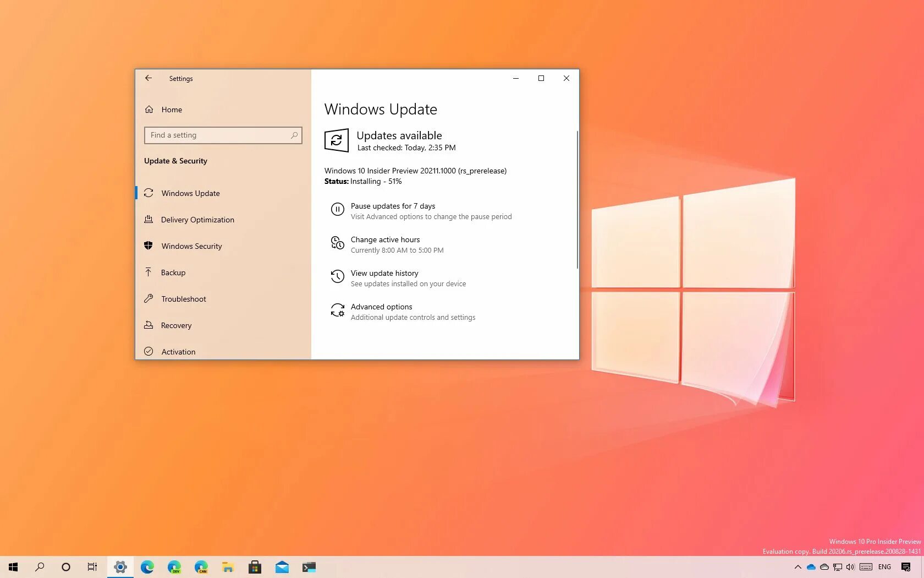Open the Recovery settings

tap(223, 325)
